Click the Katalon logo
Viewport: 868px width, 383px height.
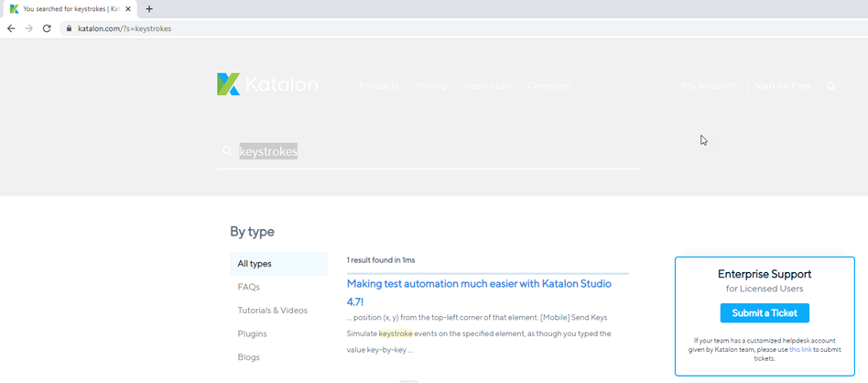267,85
